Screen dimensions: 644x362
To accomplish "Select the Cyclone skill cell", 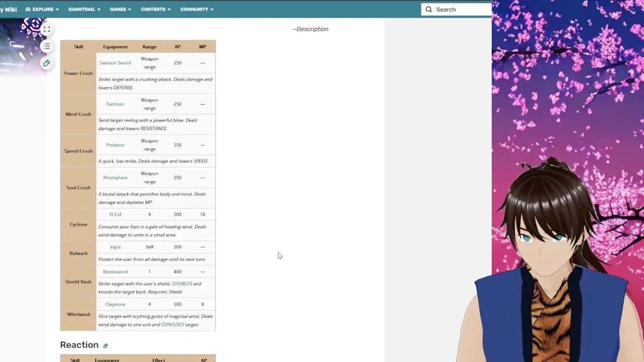I will (x=78, y=224).
